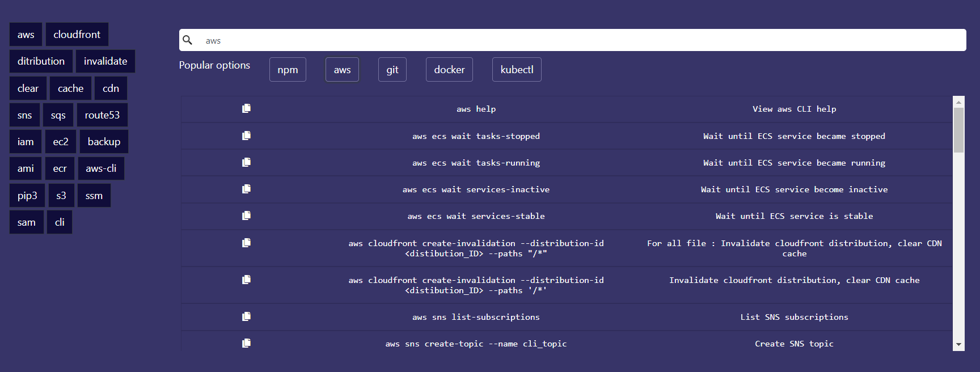
Task: Copy the 'aws ecs wait tasks-stopped' command
Action: [x=246, y=136]
